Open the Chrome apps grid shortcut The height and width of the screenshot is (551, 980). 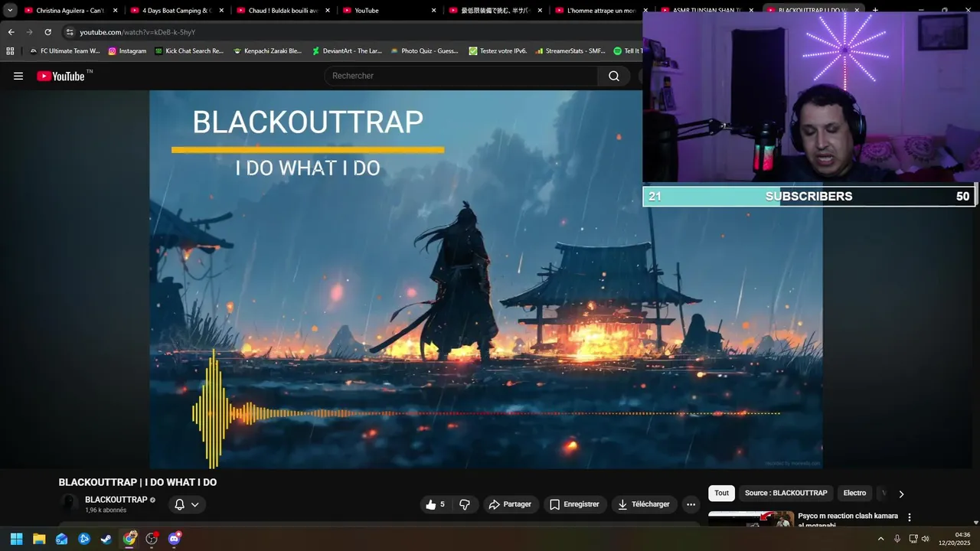10,51
